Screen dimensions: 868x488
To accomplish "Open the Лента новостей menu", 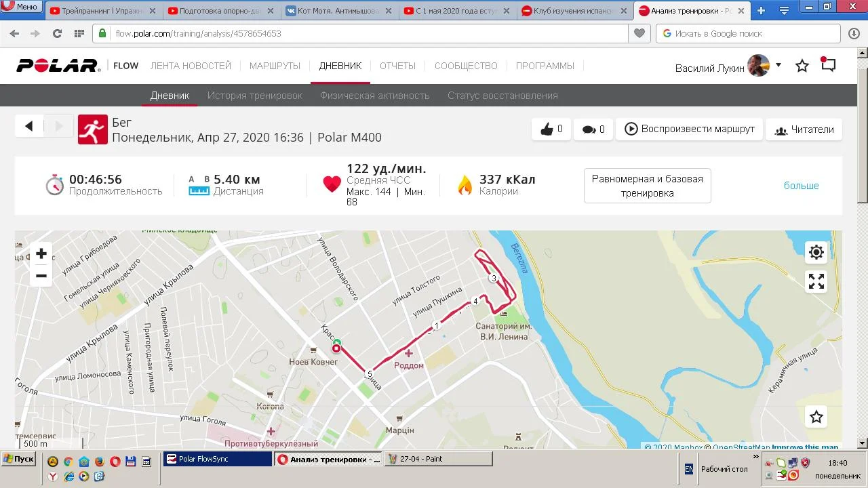I will [191, 66].
